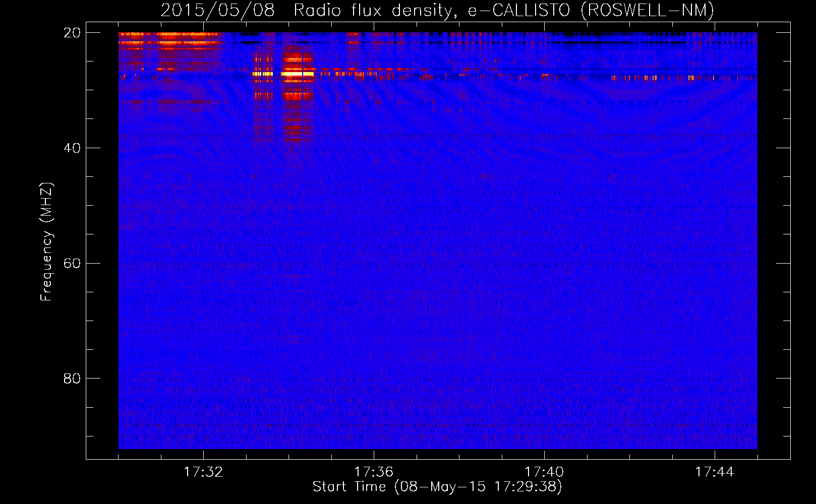
Task: Click the plot title "Radio flux density, e-CALLISTO (ROSWELL-NM)"
Action: point(504,10)
